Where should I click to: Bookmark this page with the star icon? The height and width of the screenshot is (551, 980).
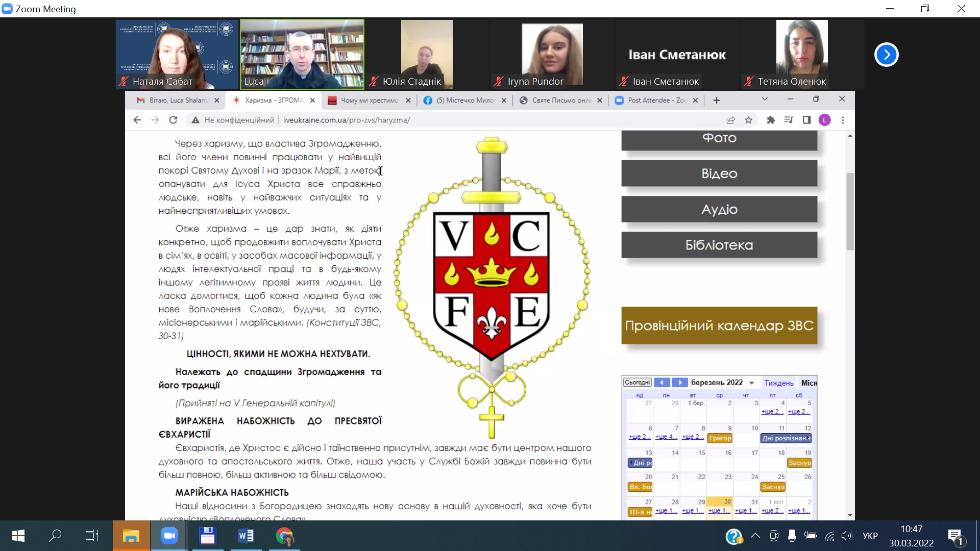[748, 120]
